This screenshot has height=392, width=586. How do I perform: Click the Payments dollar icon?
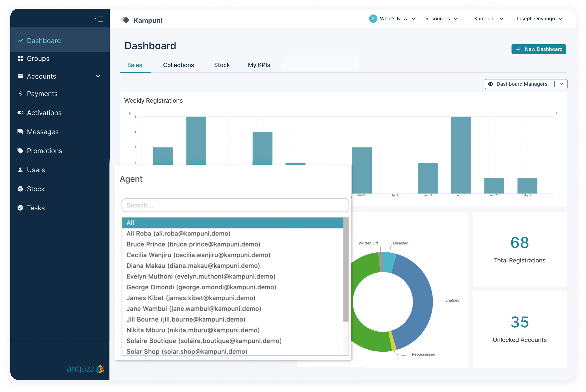[20, 94]
